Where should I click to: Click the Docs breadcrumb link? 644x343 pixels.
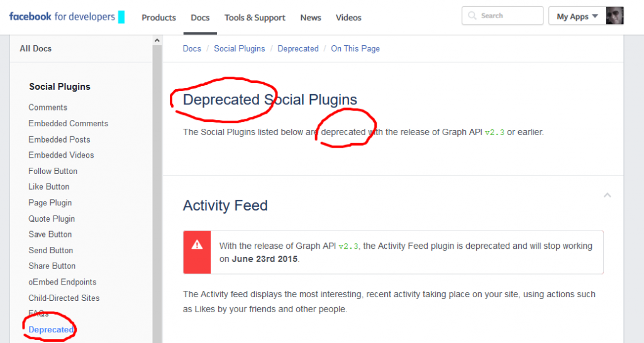point(192,48)
